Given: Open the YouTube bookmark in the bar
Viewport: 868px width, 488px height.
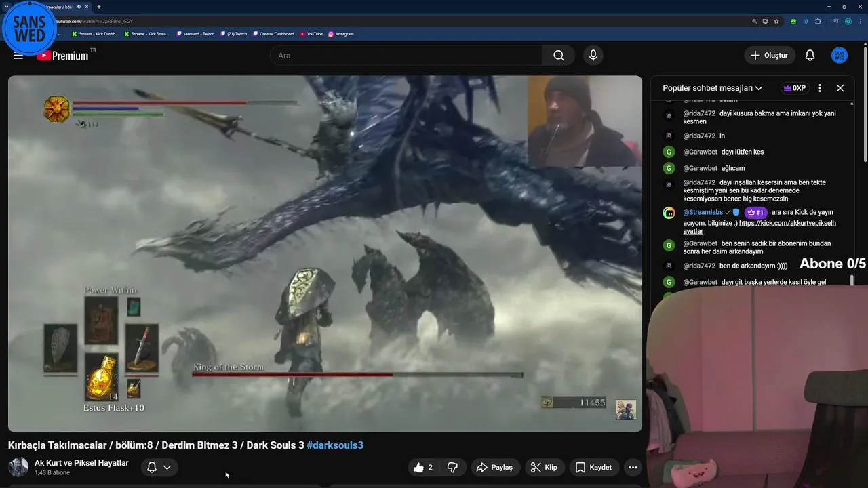Looking at the screenshot, I should pos(312,34).
